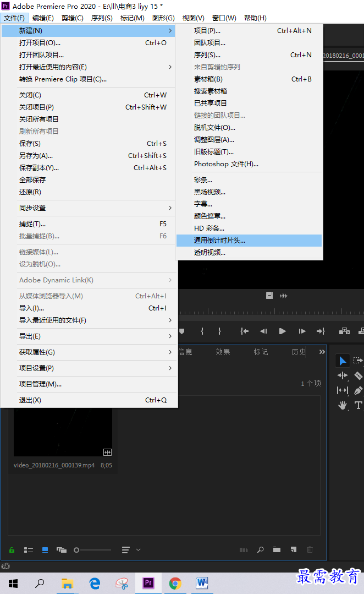The height and width of the screenshot is (594, 364).
Task: Click the thumbnail zoom slider handle
Action: pos(76,549)
